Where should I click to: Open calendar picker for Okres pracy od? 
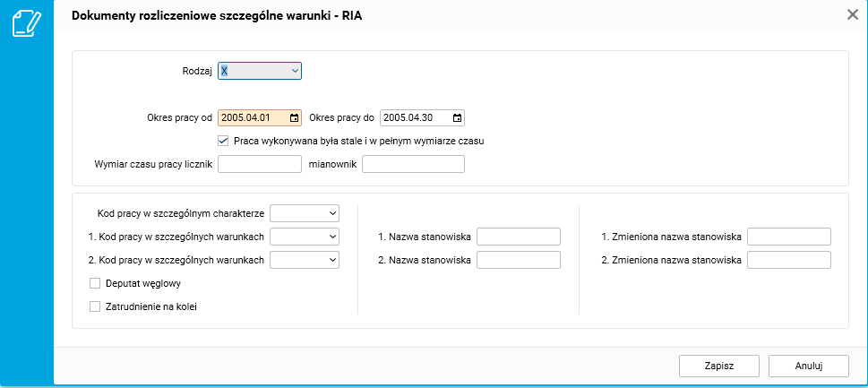pos(293,117)
